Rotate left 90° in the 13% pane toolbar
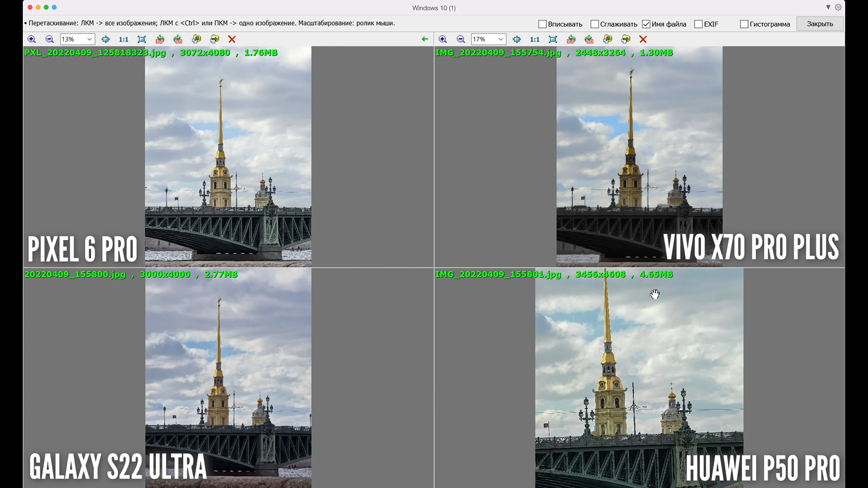868x488 pixels. [x=159, y=39]
